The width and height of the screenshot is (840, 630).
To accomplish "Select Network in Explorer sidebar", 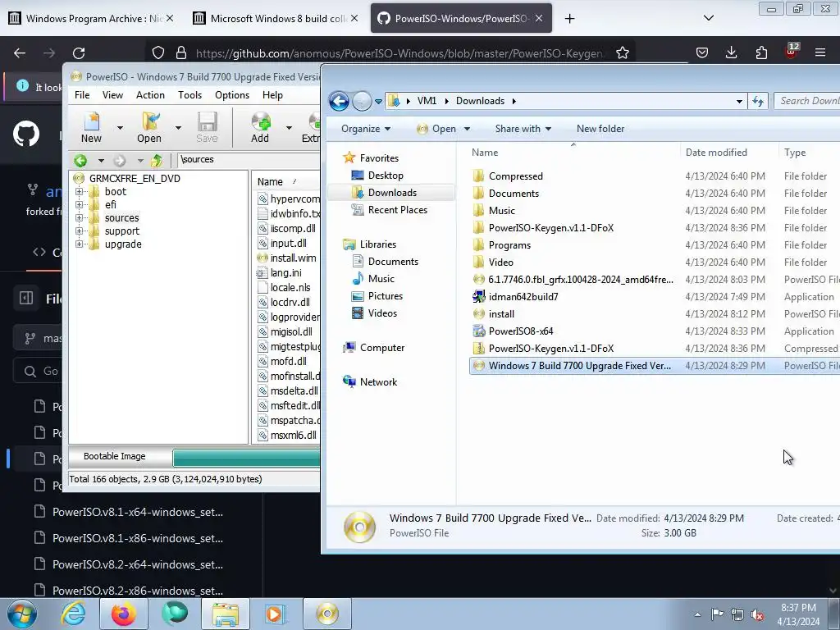I will click(378, 382).
